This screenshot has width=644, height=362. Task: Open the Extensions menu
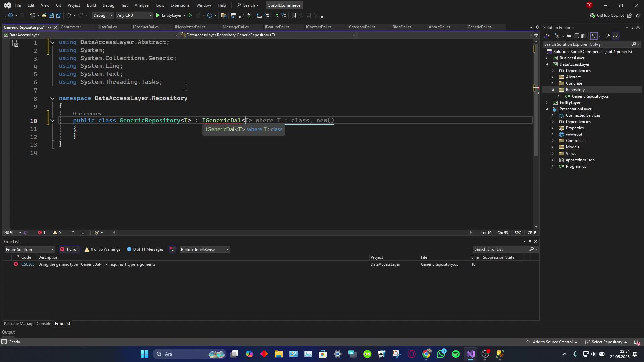[180, 5]
